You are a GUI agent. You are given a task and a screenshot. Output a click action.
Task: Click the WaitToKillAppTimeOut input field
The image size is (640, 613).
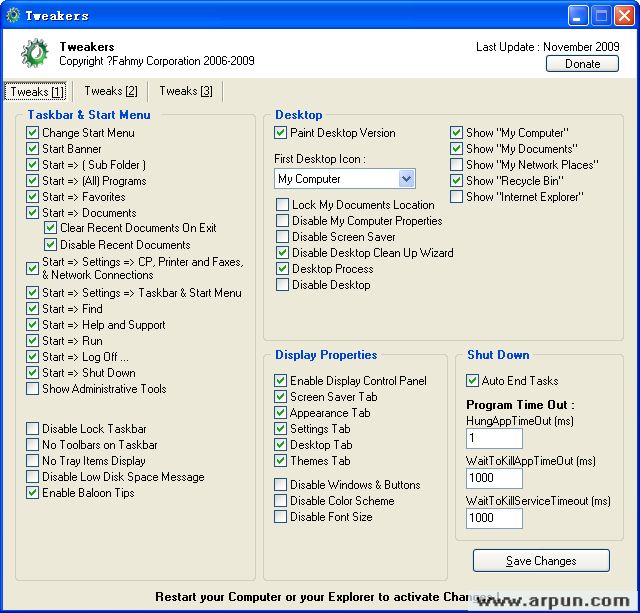(x=494, y=478)
